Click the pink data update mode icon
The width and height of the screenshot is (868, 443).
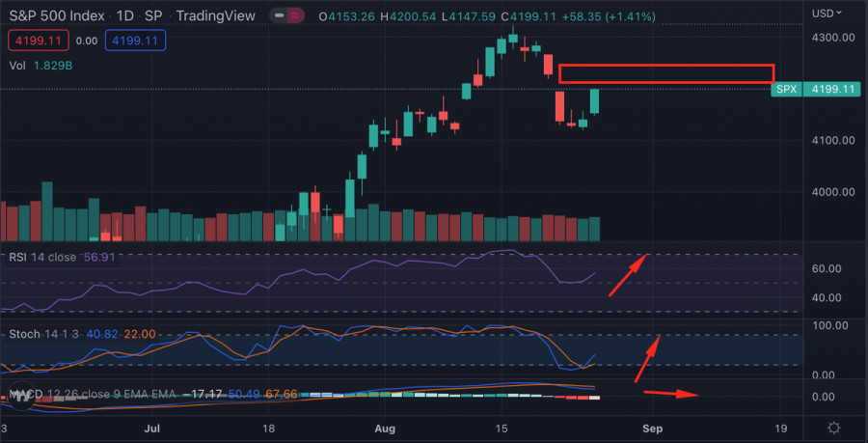click(x=297, y=16)
